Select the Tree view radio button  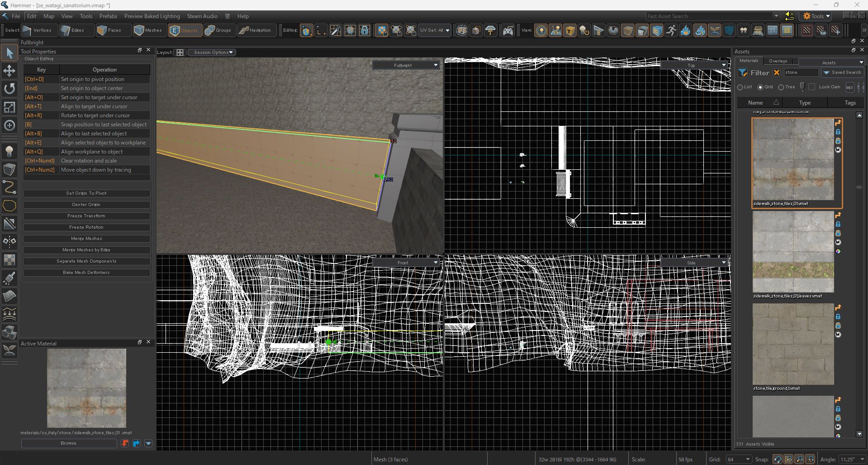[x=781, y=87]
